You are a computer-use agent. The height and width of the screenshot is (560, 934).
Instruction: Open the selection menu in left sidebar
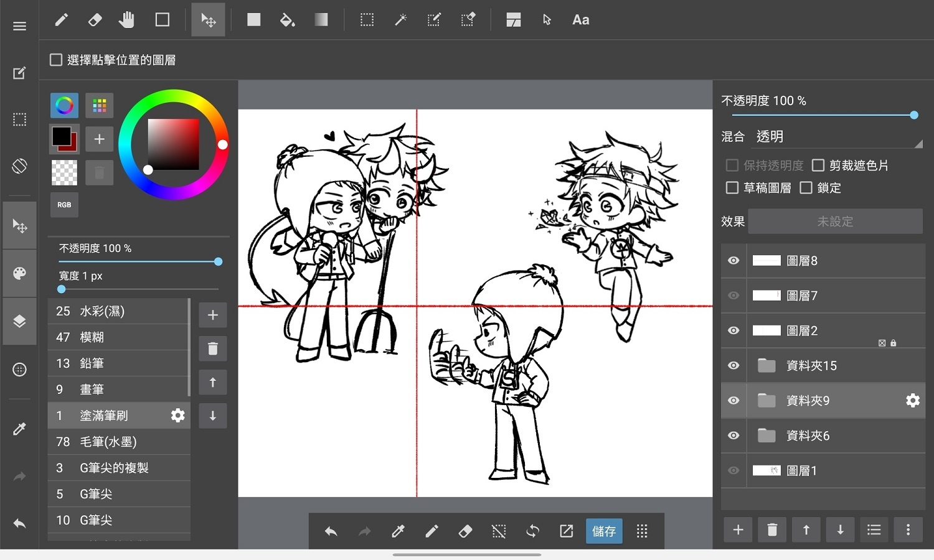coord(19,119)
